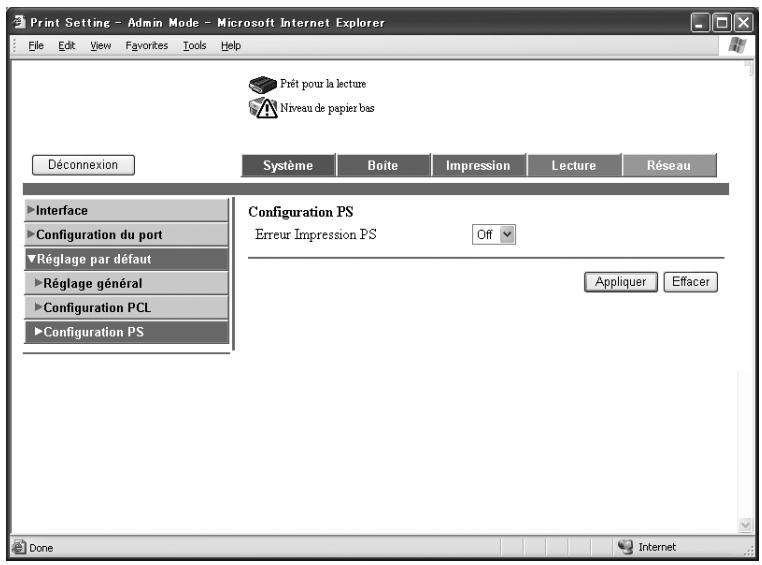The width and height of the screenshot is (762, 565).
Task: Click the Erreur Impression PS label
Action: 316,235
